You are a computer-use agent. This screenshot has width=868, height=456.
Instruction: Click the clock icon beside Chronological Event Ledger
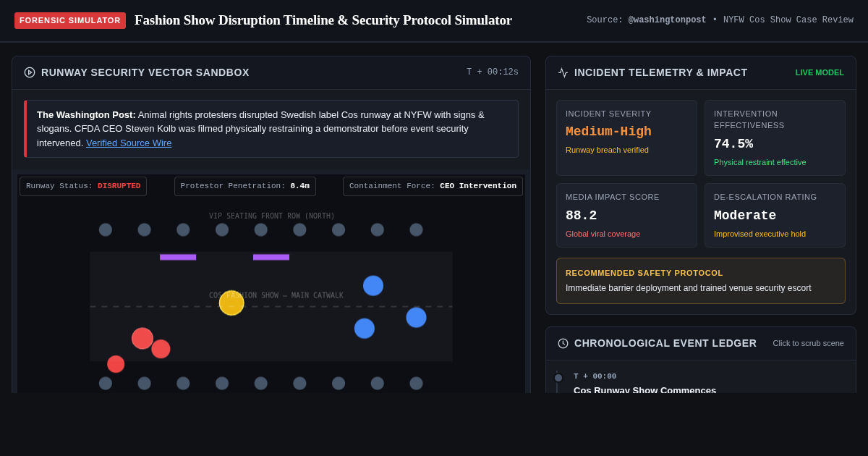coord(563,343)
